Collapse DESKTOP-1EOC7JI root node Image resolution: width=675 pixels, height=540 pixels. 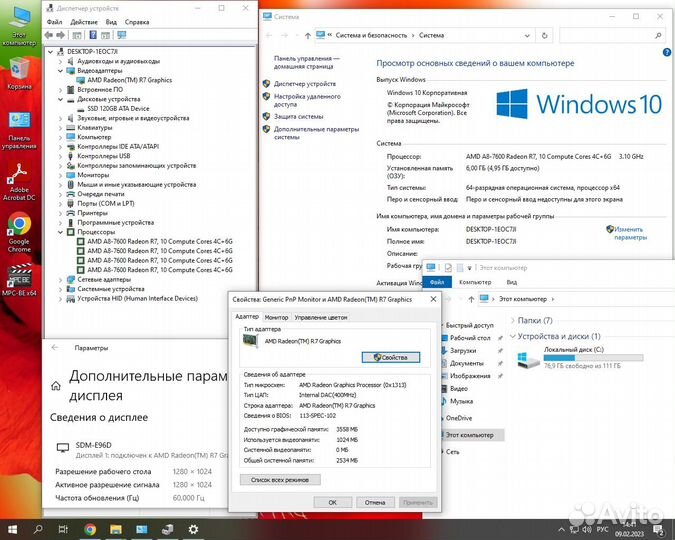(50, 52)
